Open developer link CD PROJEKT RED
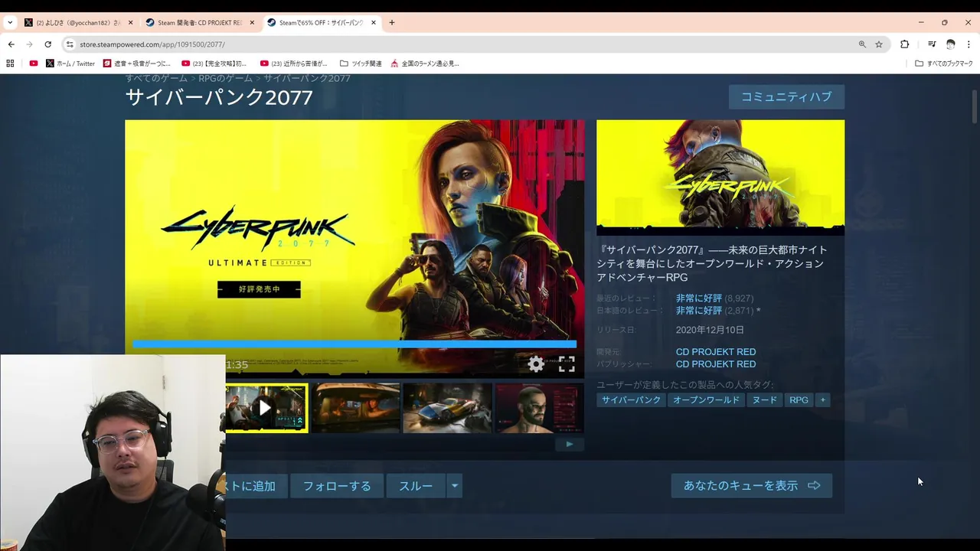Screen dimensions: 980x551 point(716,352)
